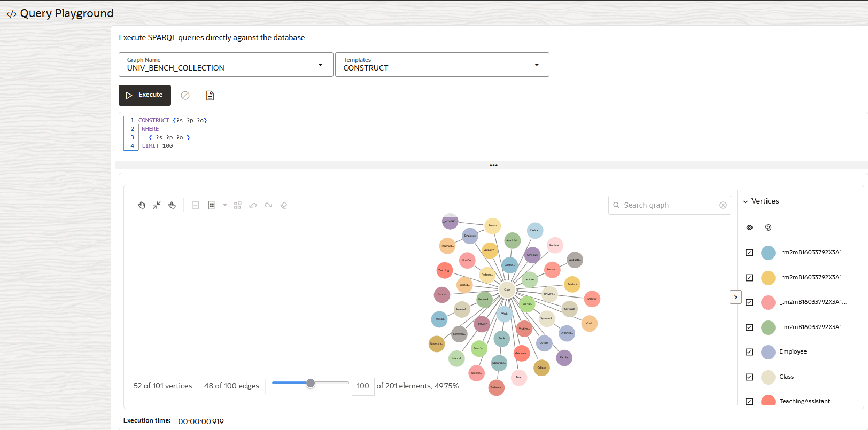
Task: Click the eraser clear icon in toolbar
Action: [284, 205]
